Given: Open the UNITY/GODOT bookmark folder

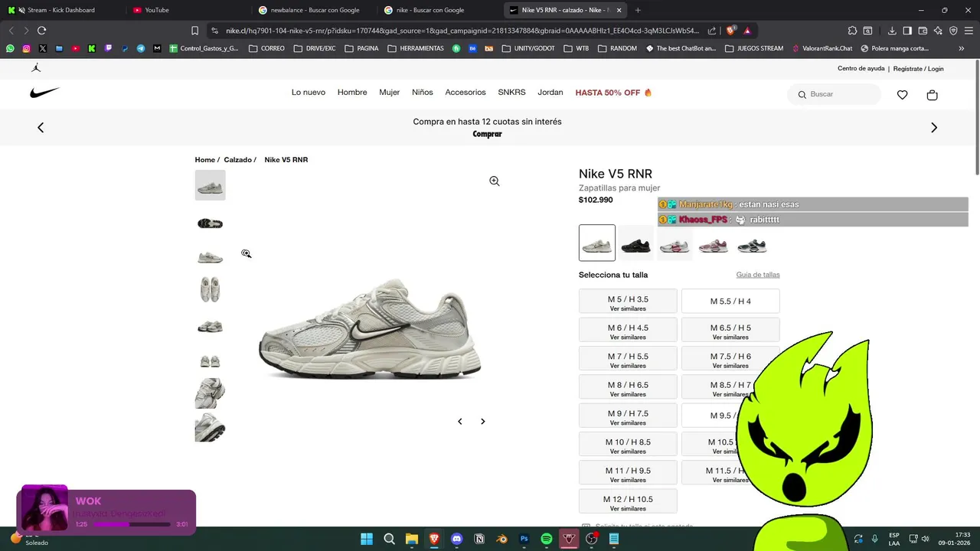Looking at the screenshot, I should pyautogui.click(x=528, y=48).
